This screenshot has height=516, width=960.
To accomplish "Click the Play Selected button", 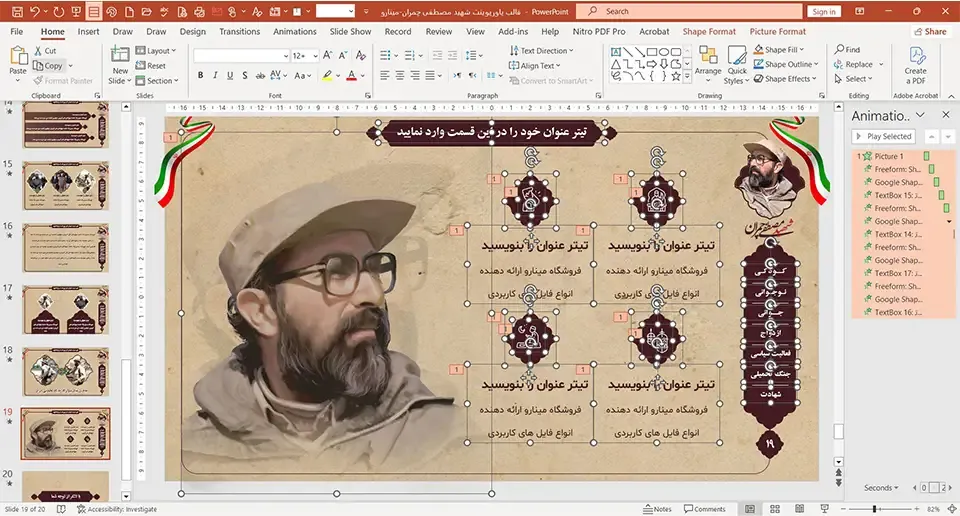I will click(x=883, y=136).
